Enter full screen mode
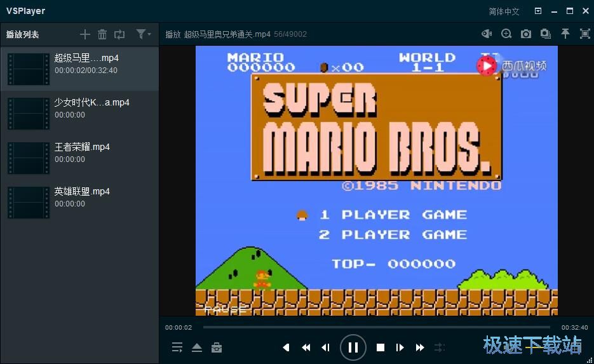 pyautogui.click(x=585, y=34)
